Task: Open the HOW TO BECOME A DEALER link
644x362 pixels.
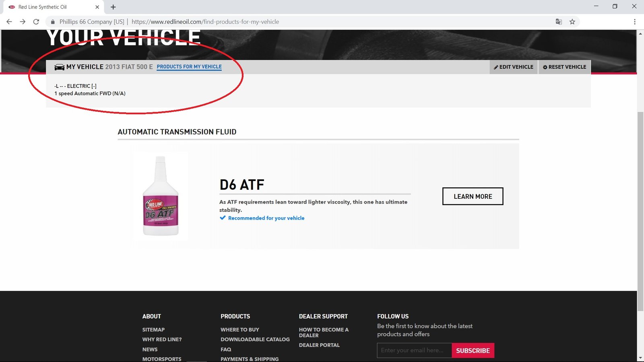Action: pos(324,332)
